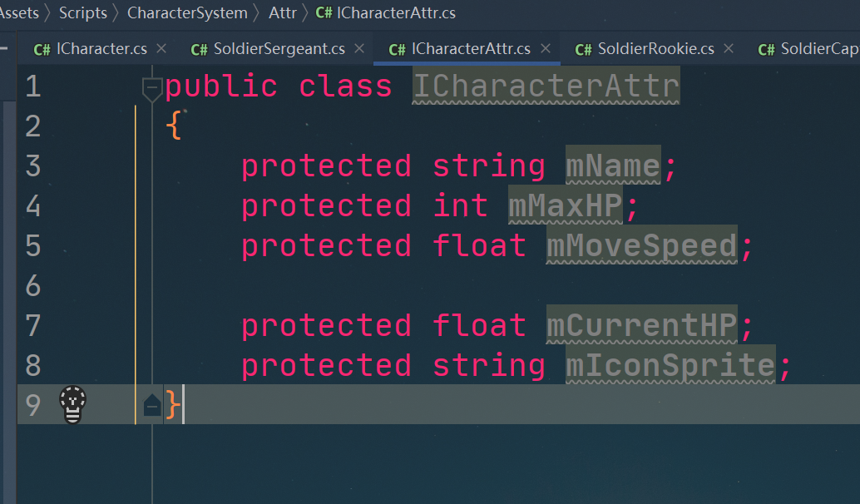This screenshot has width=860, height=504.
Task: Open the CharacterSystem breadcrumb folder
Action: tap(187, 13)
